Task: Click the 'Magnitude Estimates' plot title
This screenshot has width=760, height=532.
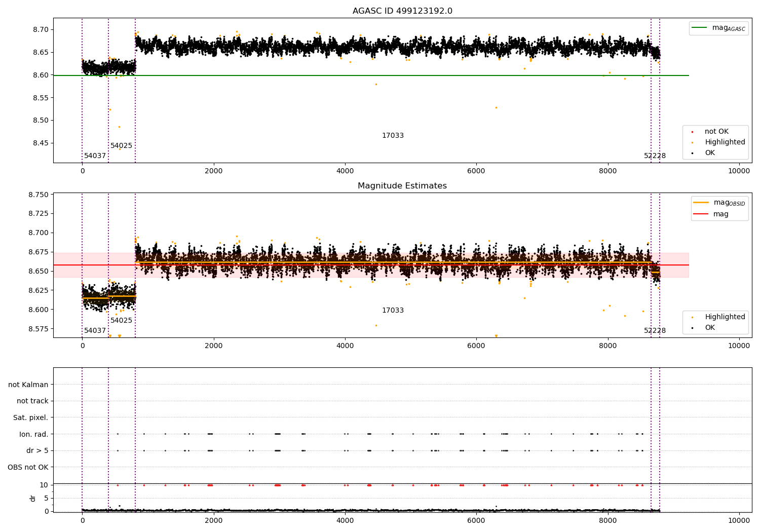Action: point(402,186)
